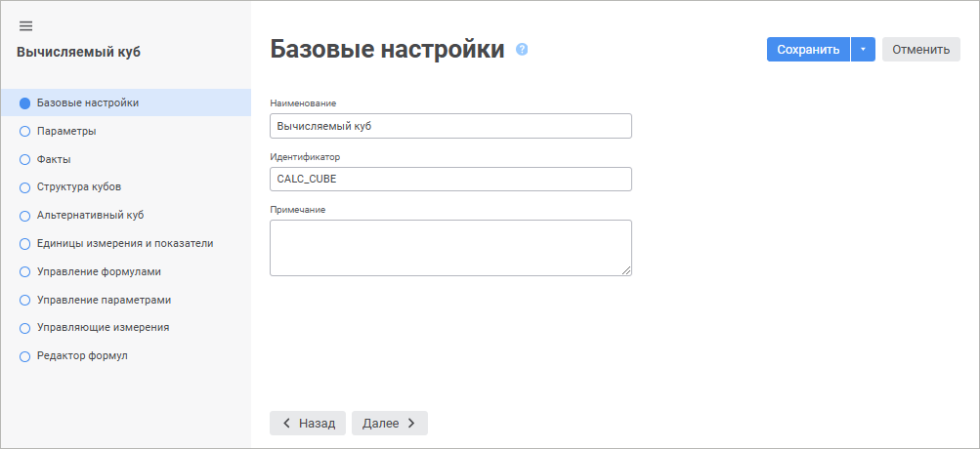Expand the Сохранить dropdown arrow
This screenshot has width=980, height=449.
click(863, 50)
